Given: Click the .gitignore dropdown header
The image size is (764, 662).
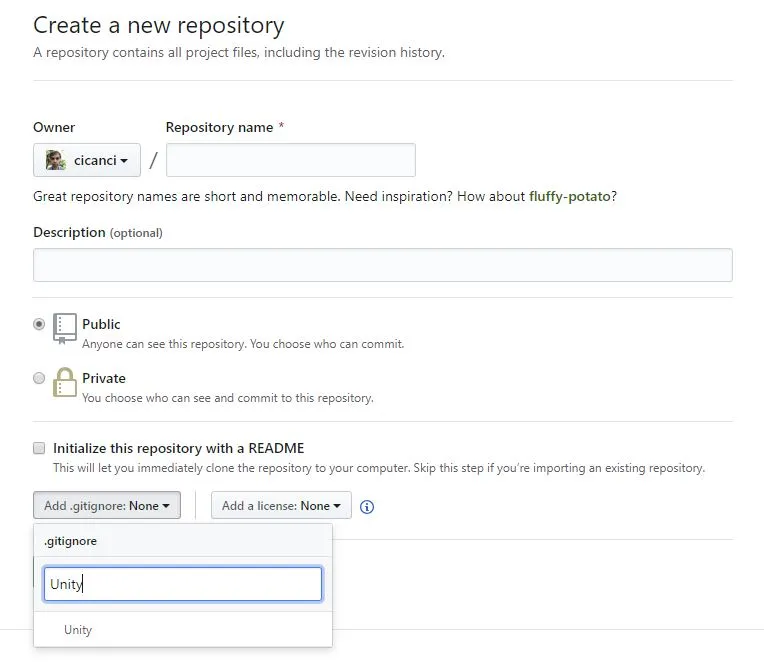Looking at the screenshot, I should (183, 541).
